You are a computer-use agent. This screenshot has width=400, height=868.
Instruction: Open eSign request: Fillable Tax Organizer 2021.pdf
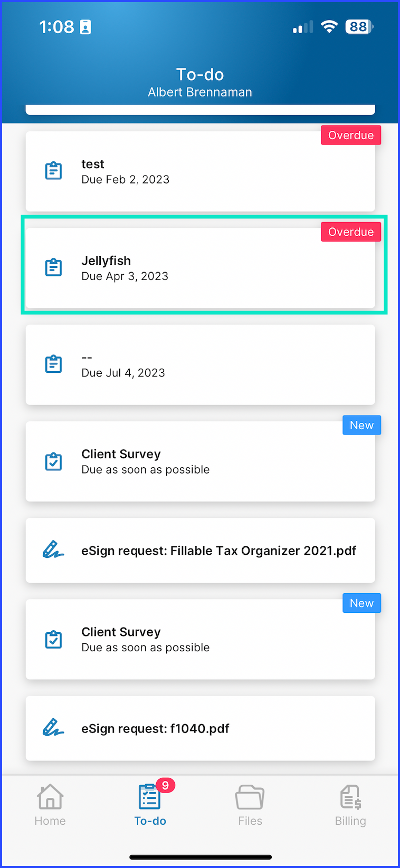pos(201,551)
